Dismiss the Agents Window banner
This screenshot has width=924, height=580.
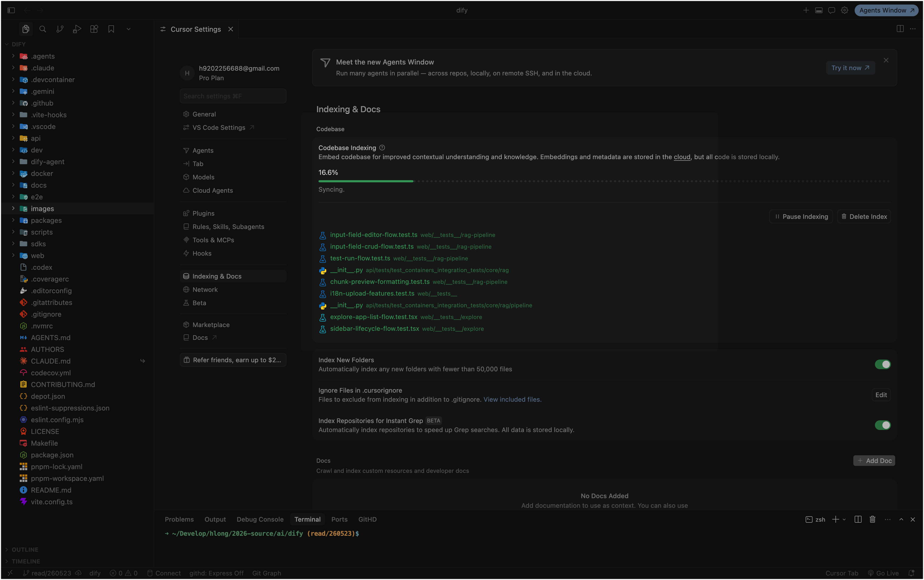click(x=886, y=60)
